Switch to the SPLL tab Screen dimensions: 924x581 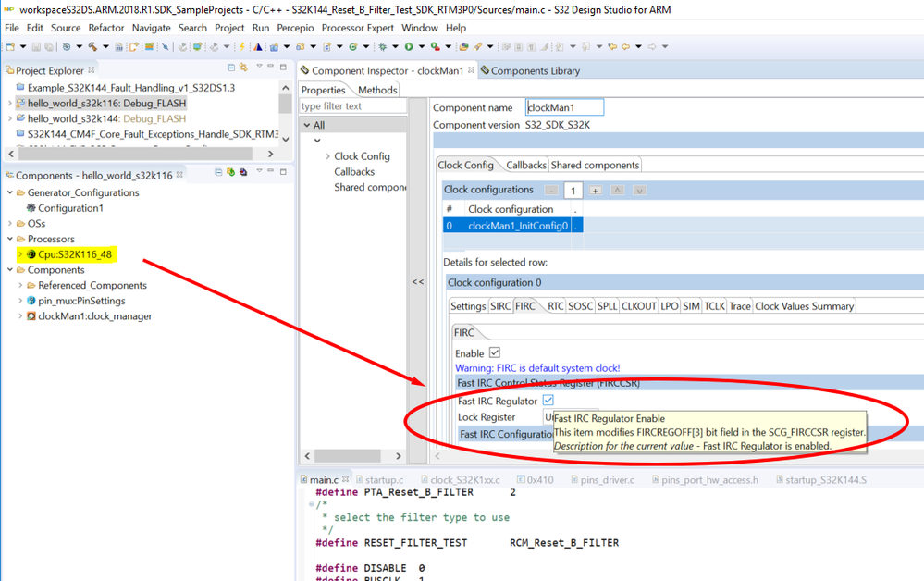pyautogui.click(x=607, y=306)
